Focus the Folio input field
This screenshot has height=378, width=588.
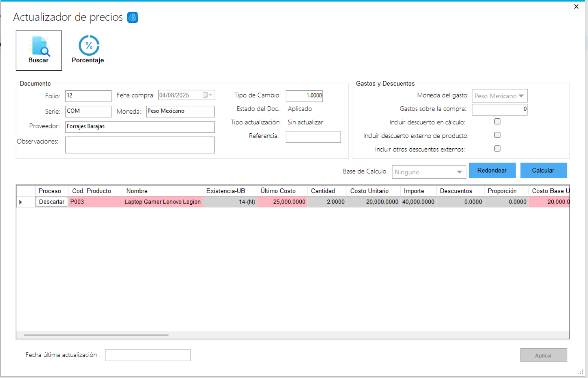(x=88, y=96)
